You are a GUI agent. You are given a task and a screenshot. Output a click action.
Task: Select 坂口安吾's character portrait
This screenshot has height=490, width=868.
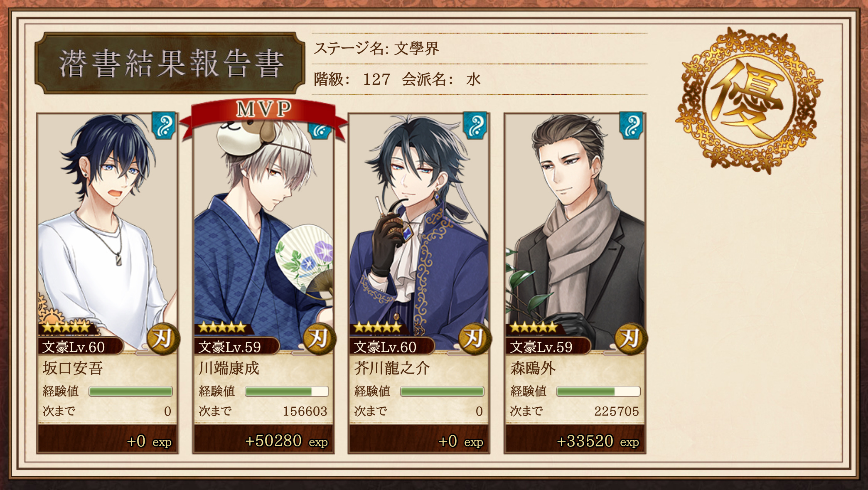(108, 231)
